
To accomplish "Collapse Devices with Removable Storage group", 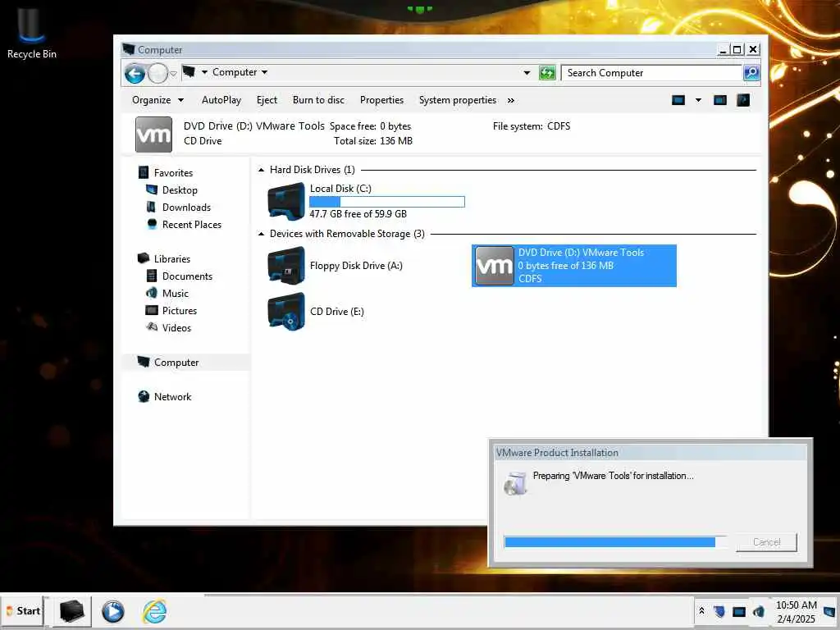I will (261, 234).
